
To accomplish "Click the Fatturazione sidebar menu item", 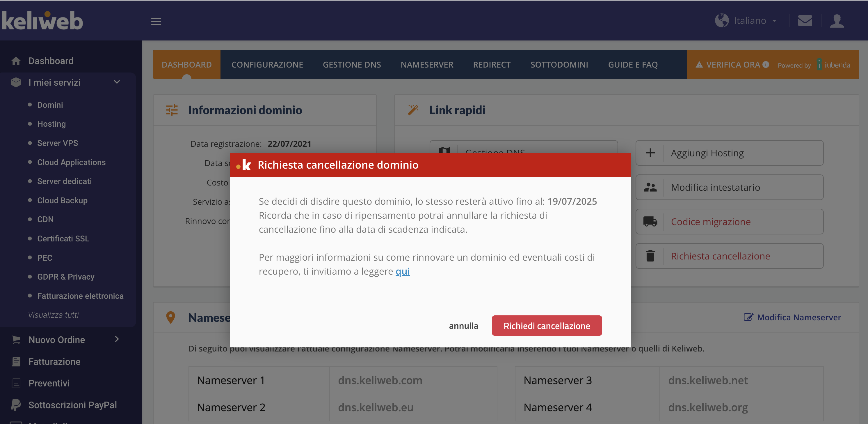I will (x=54, y=361).
